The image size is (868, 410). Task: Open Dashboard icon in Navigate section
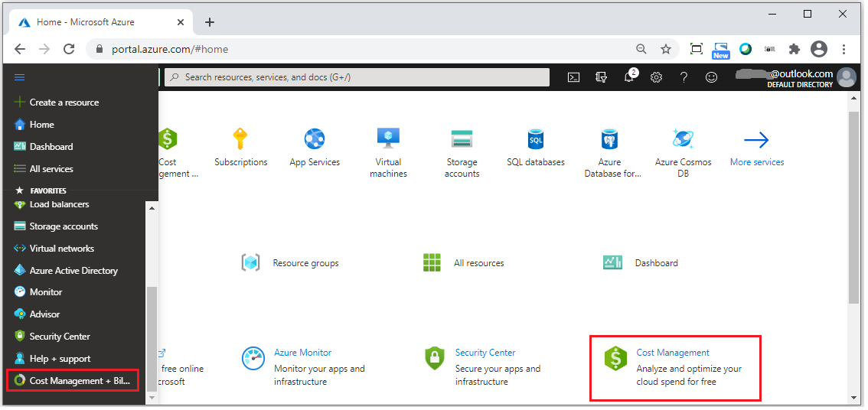pos(613,262)
